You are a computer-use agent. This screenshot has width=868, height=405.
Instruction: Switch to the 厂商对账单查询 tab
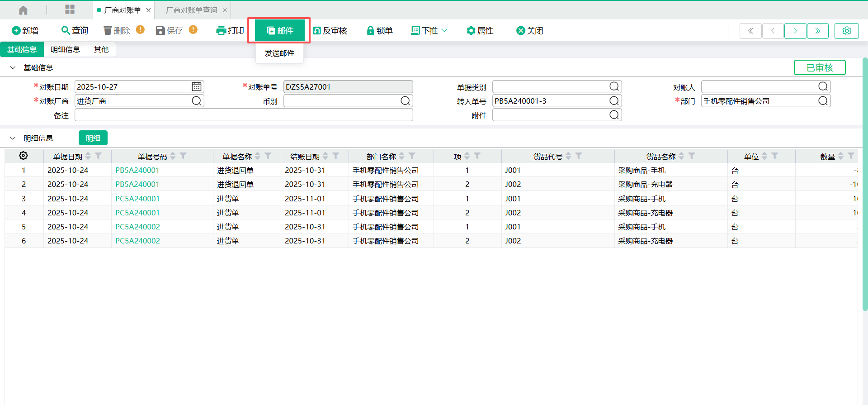click(191, 10)
